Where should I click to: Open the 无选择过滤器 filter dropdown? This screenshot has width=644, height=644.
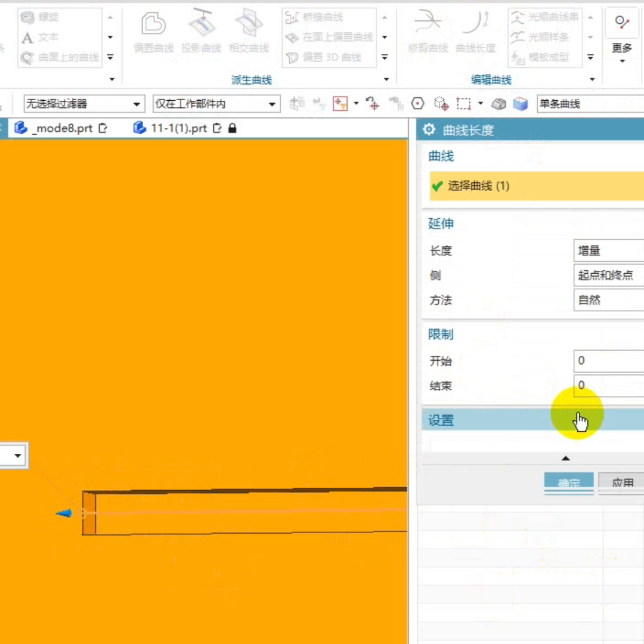coord(84,104)
